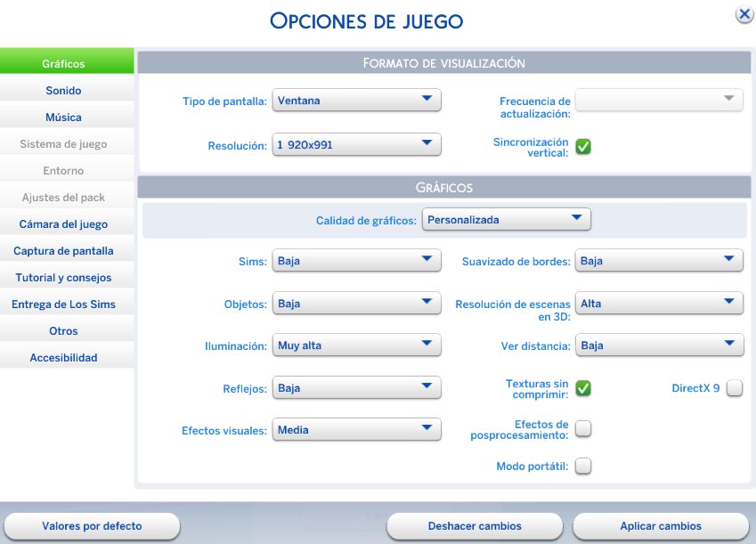The image size is (756, 544).
Task: Enable the DirectX 9 checkbox
Action: pyautogui.click(x=735, y=388)
